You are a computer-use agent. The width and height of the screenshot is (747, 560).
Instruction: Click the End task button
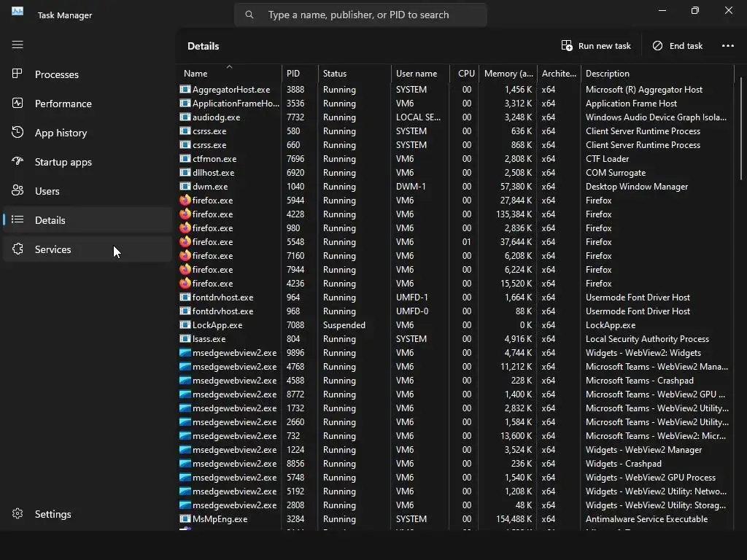(x=677, y=46)
